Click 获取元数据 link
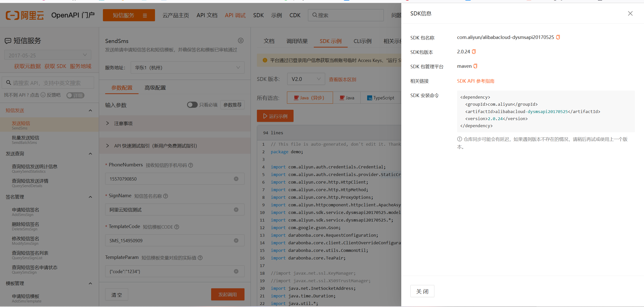The width and height of the screenshot is (644, 307). pyautogui.click(x=27, y=66)
